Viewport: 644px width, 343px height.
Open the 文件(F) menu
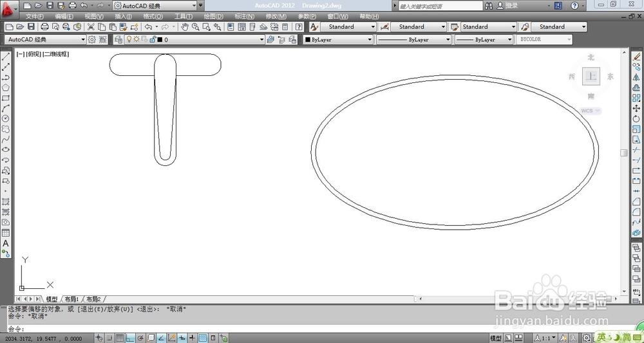[35, 17]
